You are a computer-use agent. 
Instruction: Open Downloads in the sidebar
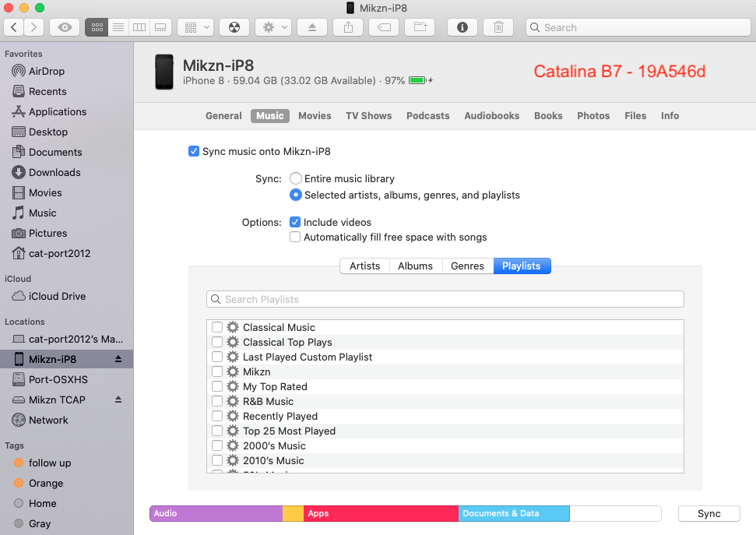(55, 173)
